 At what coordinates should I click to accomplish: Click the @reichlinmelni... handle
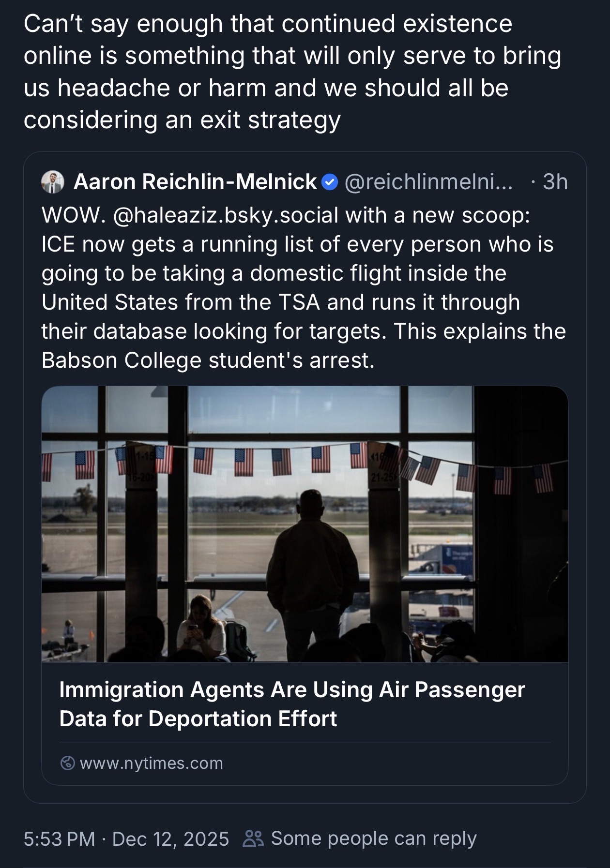pos(428,182)
